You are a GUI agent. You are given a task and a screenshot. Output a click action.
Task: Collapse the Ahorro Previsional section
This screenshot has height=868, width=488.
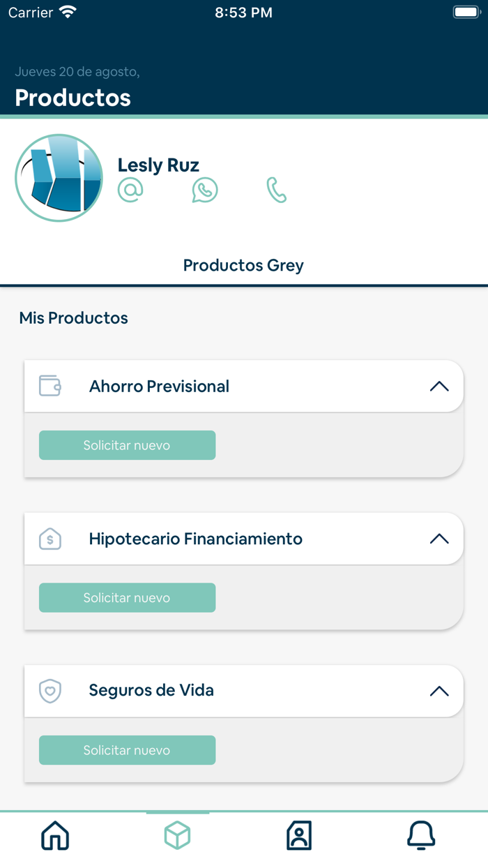tap(439, 387)
